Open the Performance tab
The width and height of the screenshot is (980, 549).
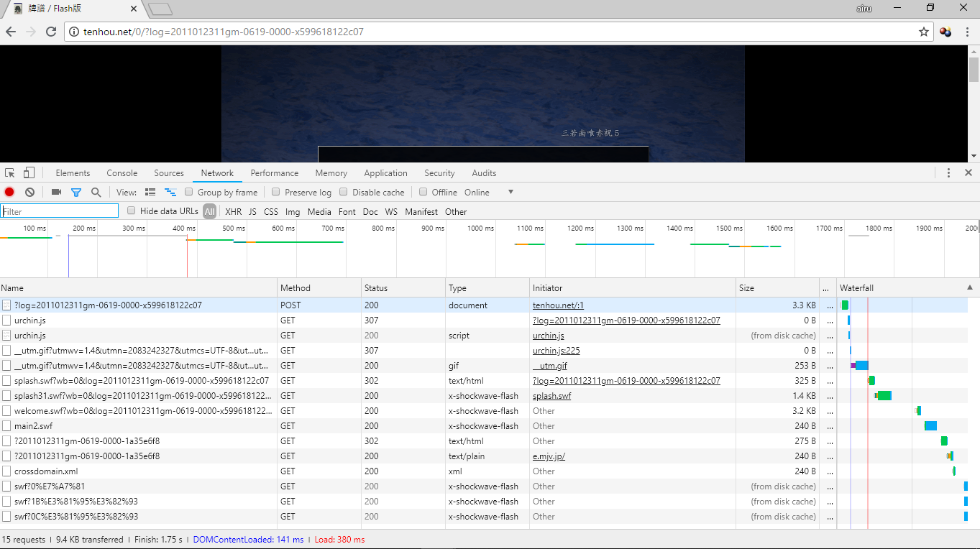click(x=274, y=173)
